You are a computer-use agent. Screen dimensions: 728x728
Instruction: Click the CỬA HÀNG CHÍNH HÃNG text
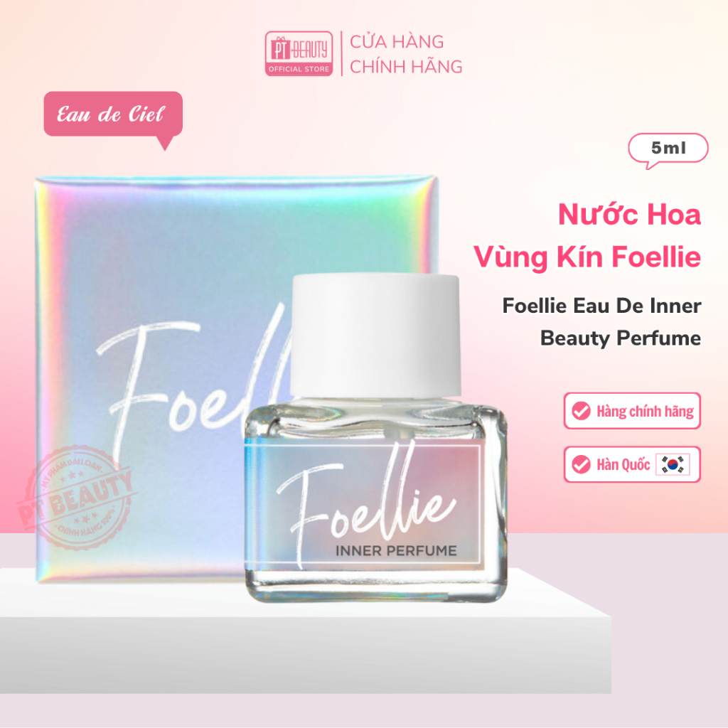(x=406, y=54)
